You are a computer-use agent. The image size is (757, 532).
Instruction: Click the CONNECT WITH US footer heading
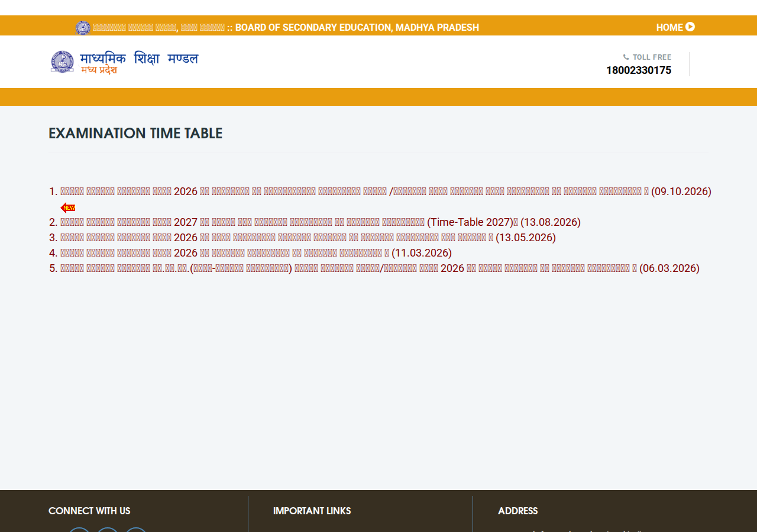[x=89, y=511]
